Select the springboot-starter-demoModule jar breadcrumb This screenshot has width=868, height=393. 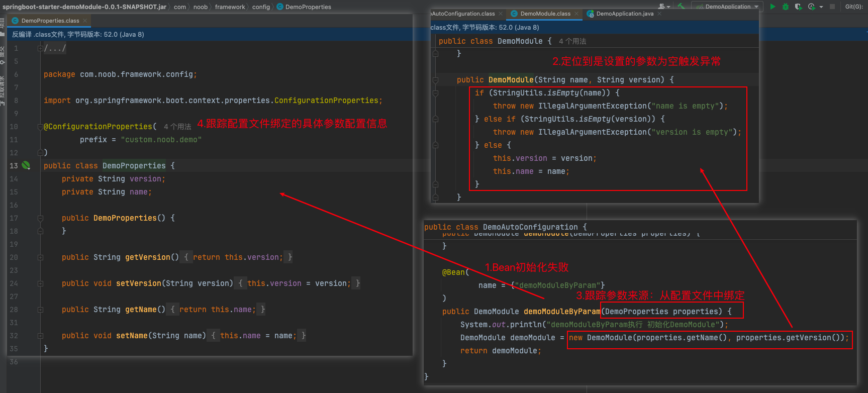point(84,7)
